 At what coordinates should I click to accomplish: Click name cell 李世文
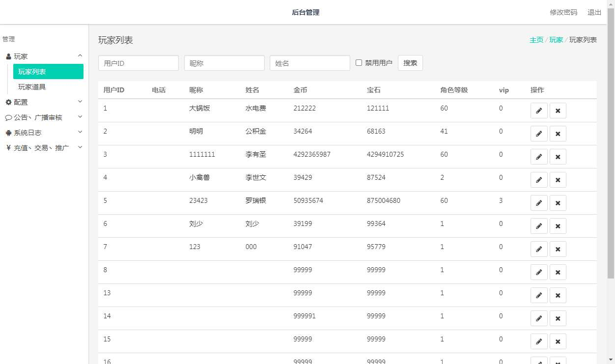pyautogui.click(x=256, y=177)
